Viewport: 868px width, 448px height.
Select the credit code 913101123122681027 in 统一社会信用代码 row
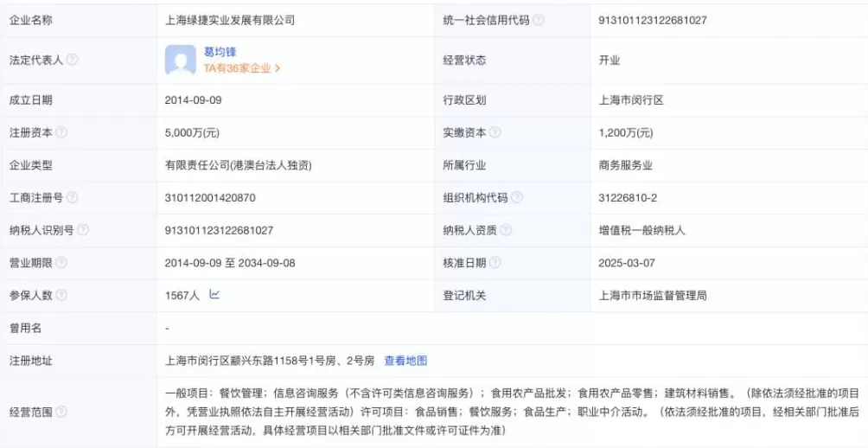(x=652, y=21)
